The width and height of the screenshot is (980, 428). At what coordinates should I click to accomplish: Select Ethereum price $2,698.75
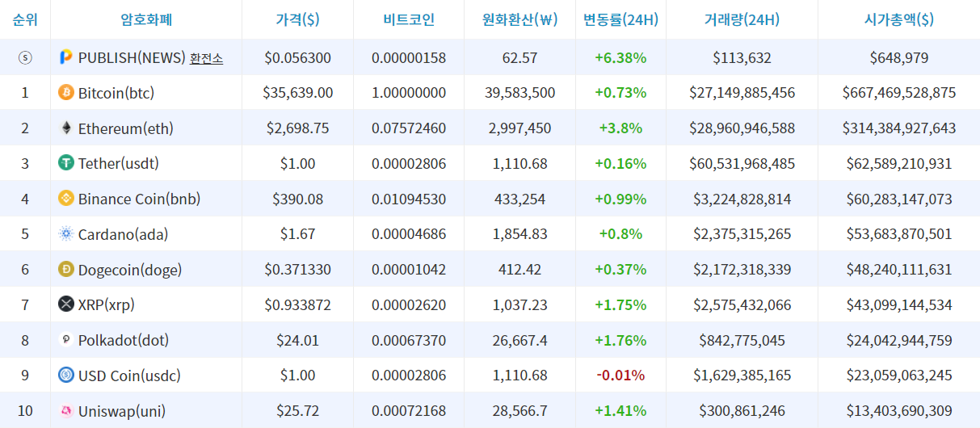coord(297,128)
